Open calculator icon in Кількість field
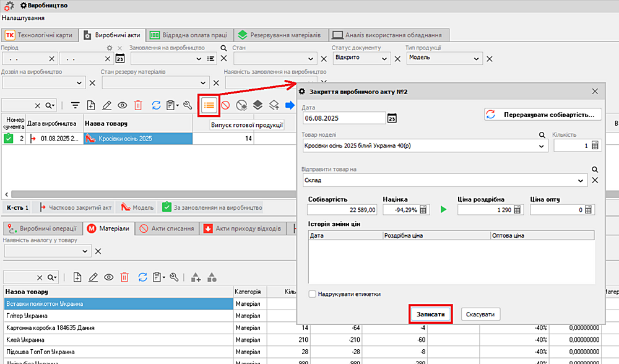The height and width of the screenshot is (364, 619). pos(595,145)
